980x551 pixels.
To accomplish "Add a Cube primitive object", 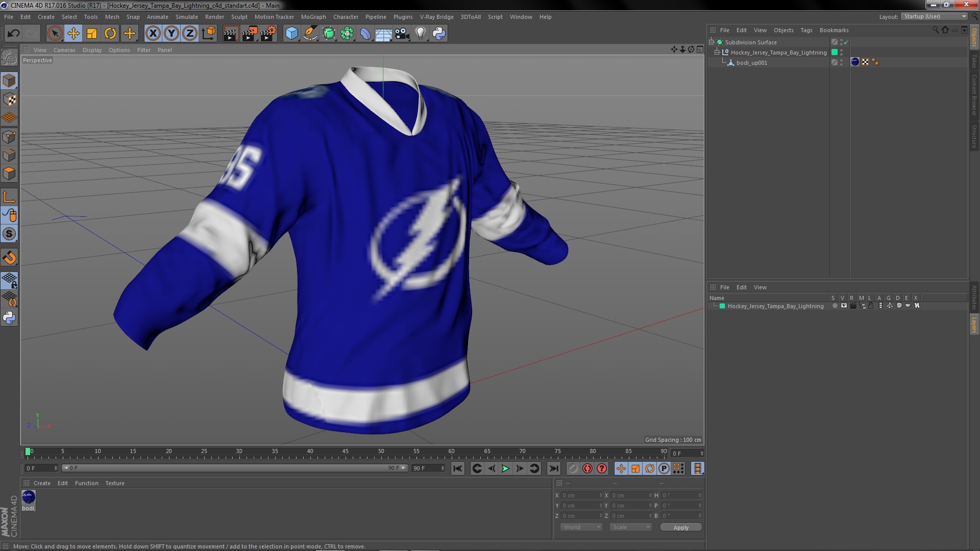I will pyautogui.click(x=291, y=34).
